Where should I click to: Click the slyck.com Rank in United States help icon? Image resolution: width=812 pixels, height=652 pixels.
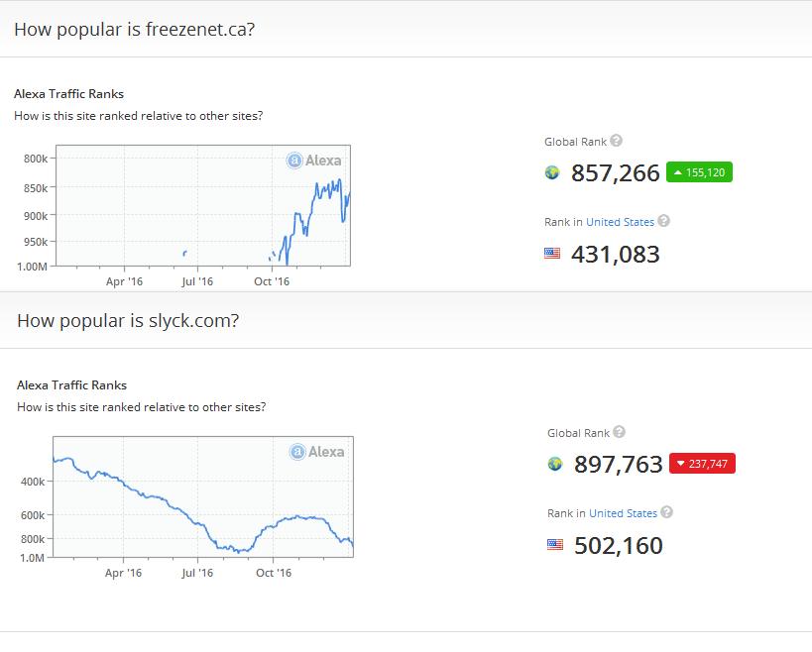(666, 512)
